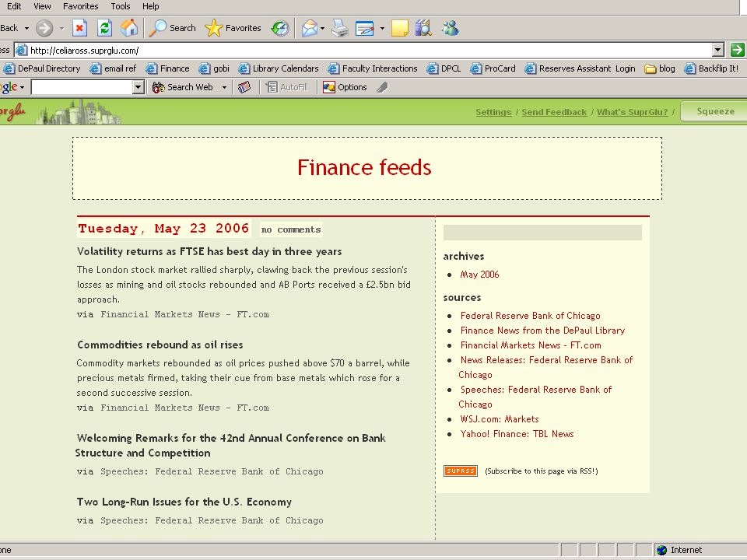Screen dimensions: 747x560
Task: Open the Mail button dropdown arrow
Action: point(322,28)
